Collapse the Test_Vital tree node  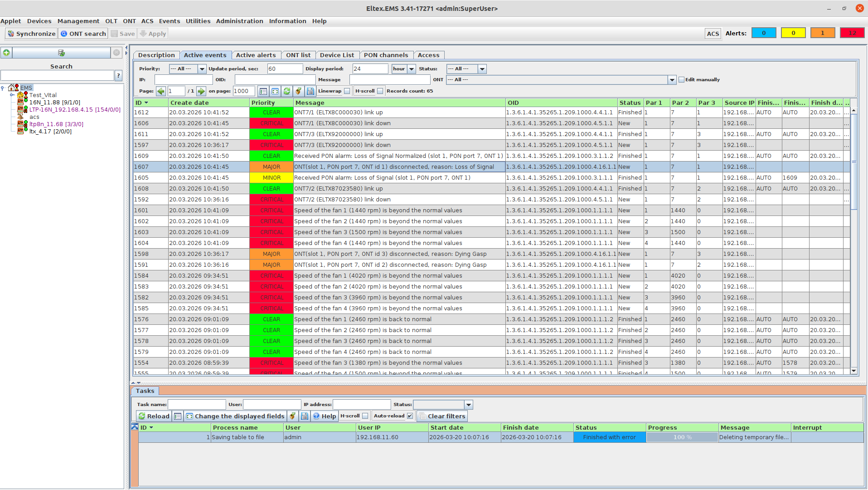point(12,95)
